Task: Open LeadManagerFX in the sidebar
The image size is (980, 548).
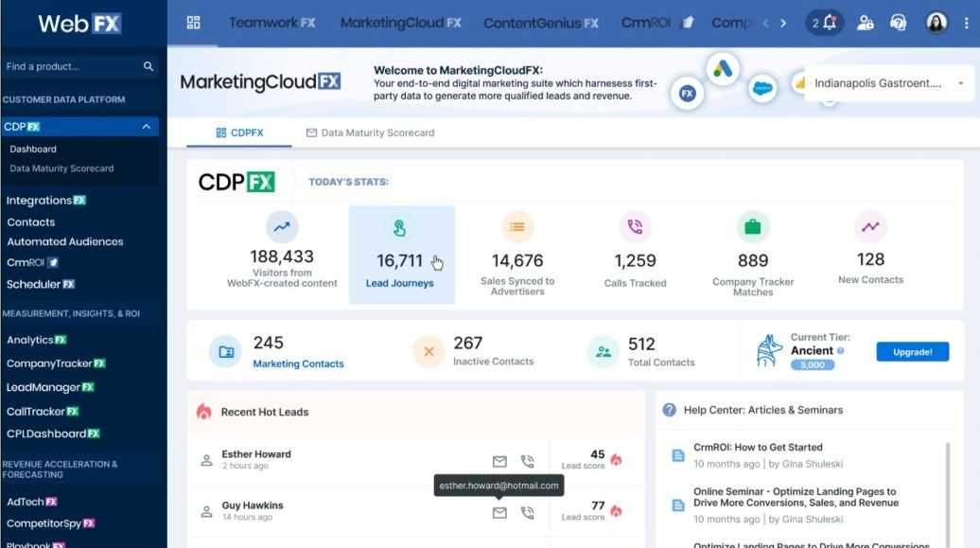Action: point(50,387)
